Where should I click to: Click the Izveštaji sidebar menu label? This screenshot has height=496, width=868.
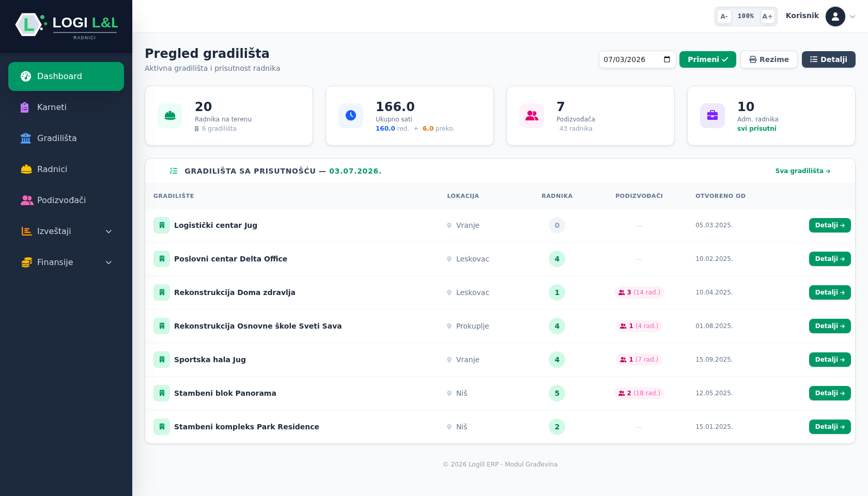[54, 231]
